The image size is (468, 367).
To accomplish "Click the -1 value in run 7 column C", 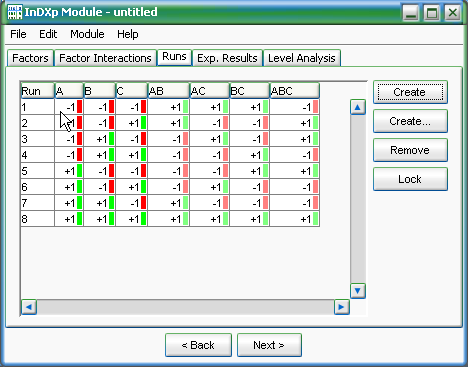I will 135,203.
